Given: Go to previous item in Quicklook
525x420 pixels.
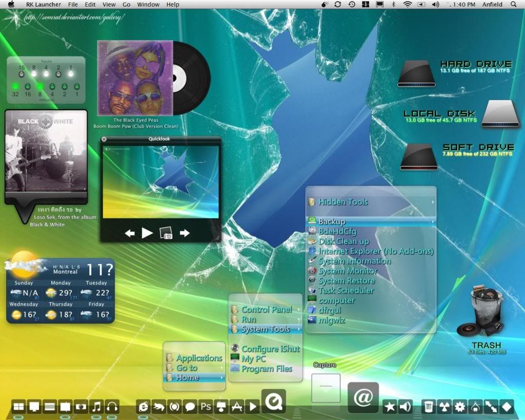Looking at the screenshot, I should 130,233.
